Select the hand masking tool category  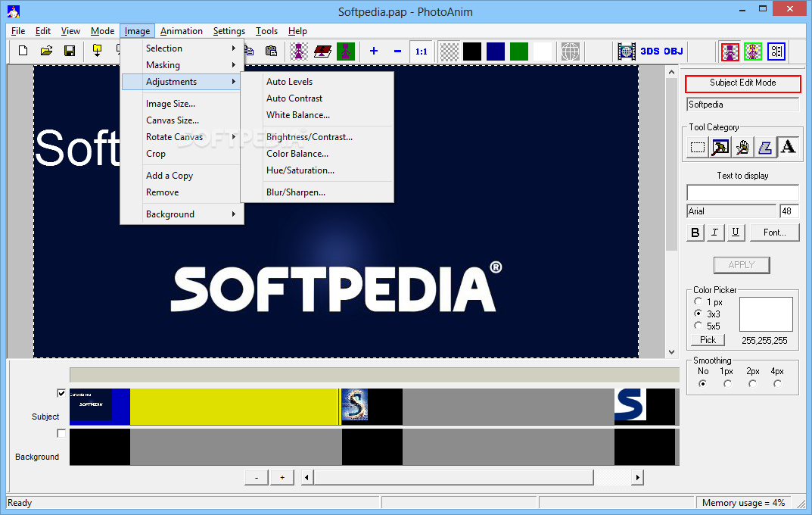(742, 148)
